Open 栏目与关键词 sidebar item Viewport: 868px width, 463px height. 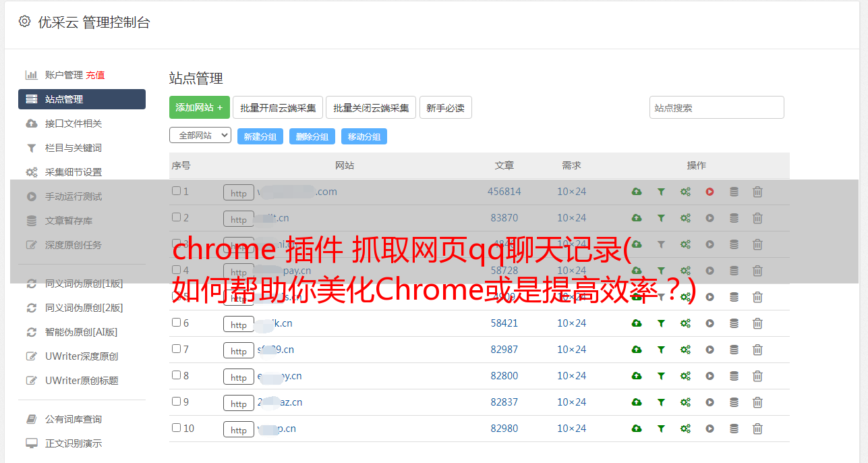pos(74,148)
